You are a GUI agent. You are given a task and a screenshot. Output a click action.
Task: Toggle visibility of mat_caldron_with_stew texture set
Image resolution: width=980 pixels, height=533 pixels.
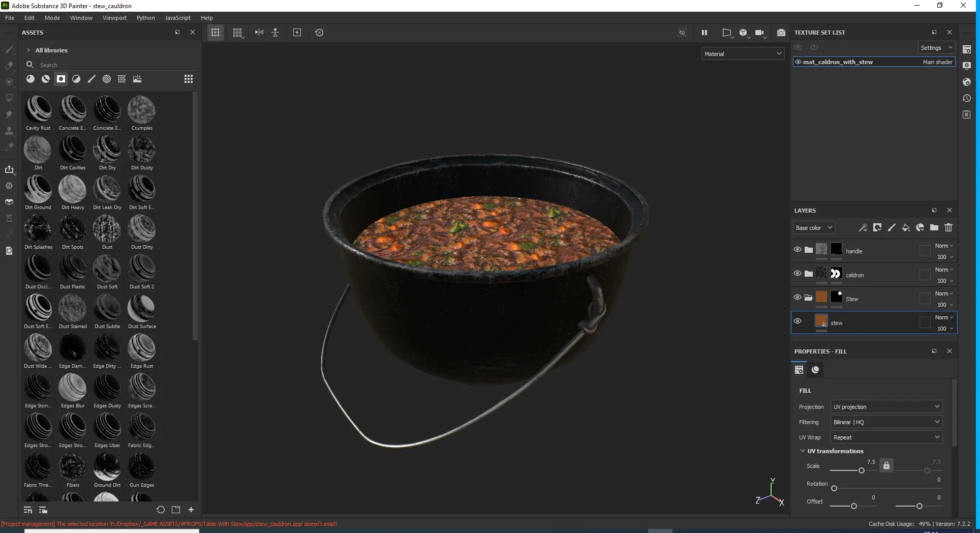point(798,62)
